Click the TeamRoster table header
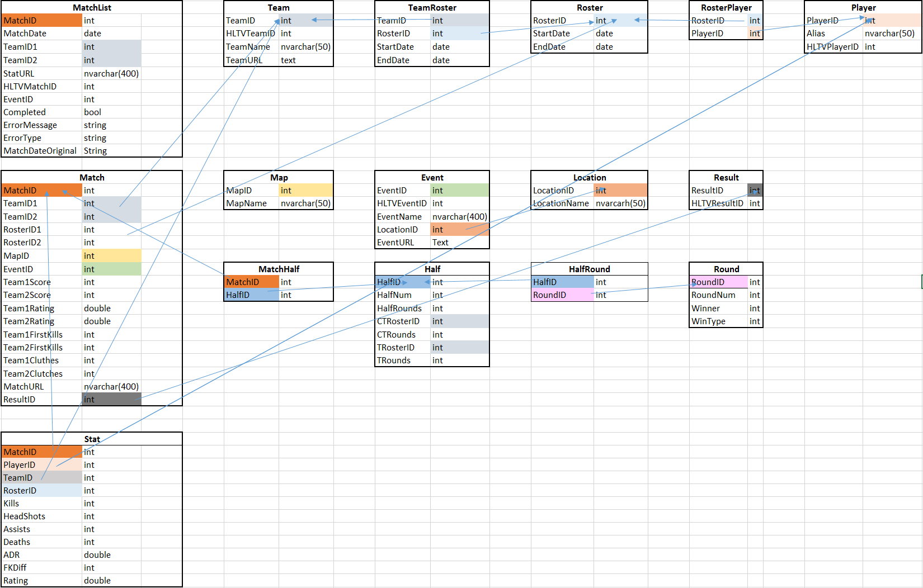 tap(432, 8)
